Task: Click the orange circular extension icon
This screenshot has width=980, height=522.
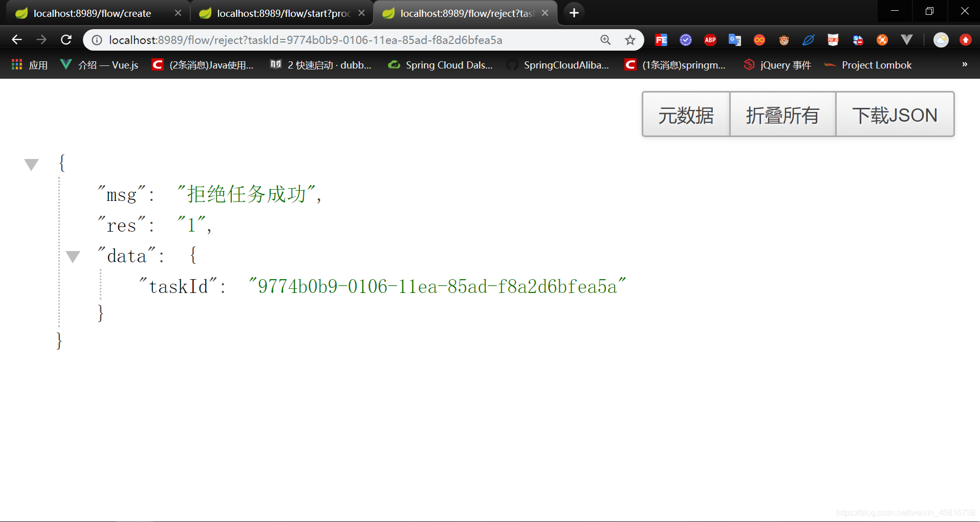Action: 882,40
